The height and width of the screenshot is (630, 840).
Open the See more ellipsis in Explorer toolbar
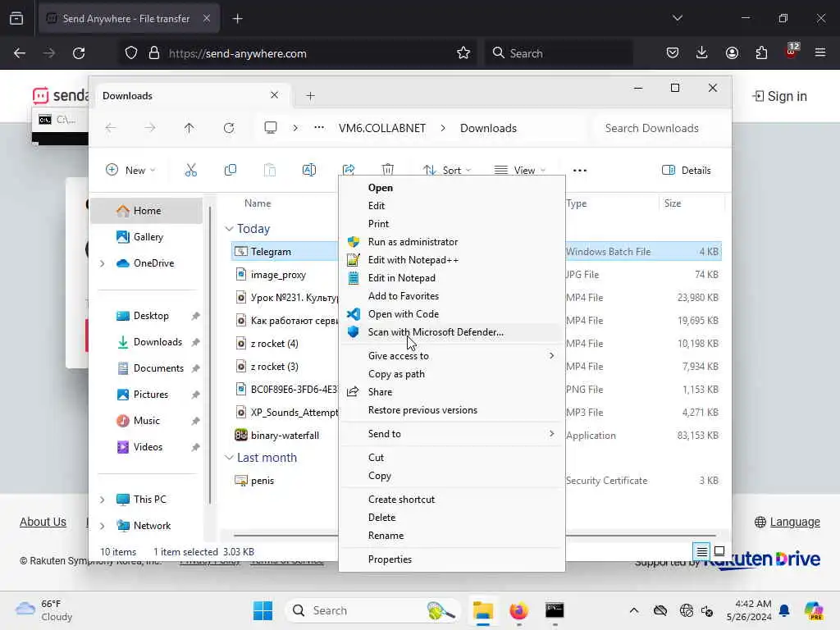click(x=580, y=171)
